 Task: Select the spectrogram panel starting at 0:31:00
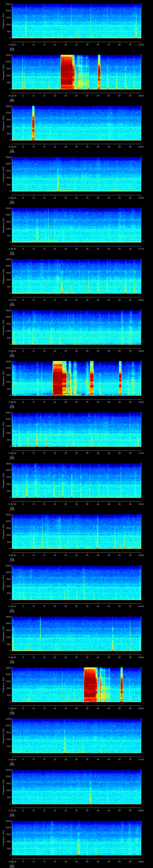tap(76, 481)
